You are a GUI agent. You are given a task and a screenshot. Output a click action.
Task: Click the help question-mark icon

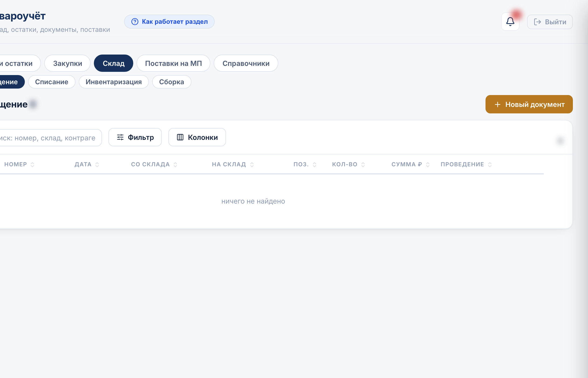pyautogui.click(x=135, y=22)
